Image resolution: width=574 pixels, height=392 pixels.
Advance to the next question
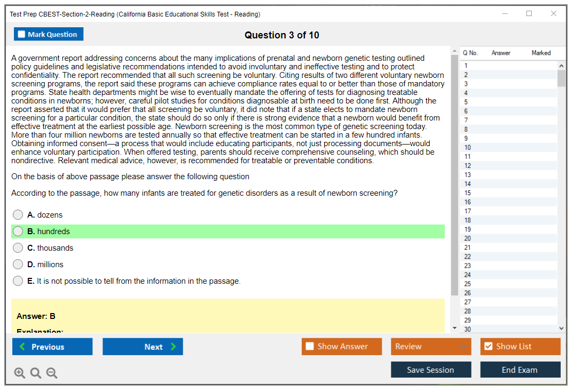[x=143, y=347]
